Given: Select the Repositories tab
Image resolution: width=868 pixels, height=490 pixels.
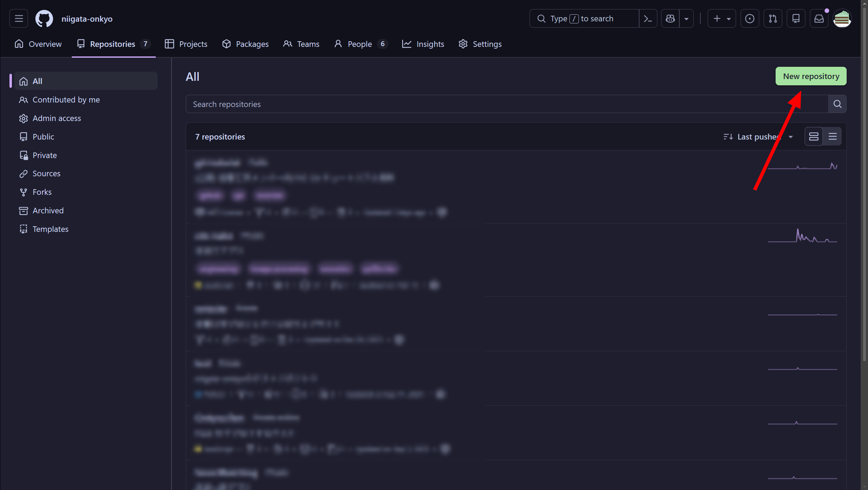Looking at the screenshot, I should tap(114, 44).
